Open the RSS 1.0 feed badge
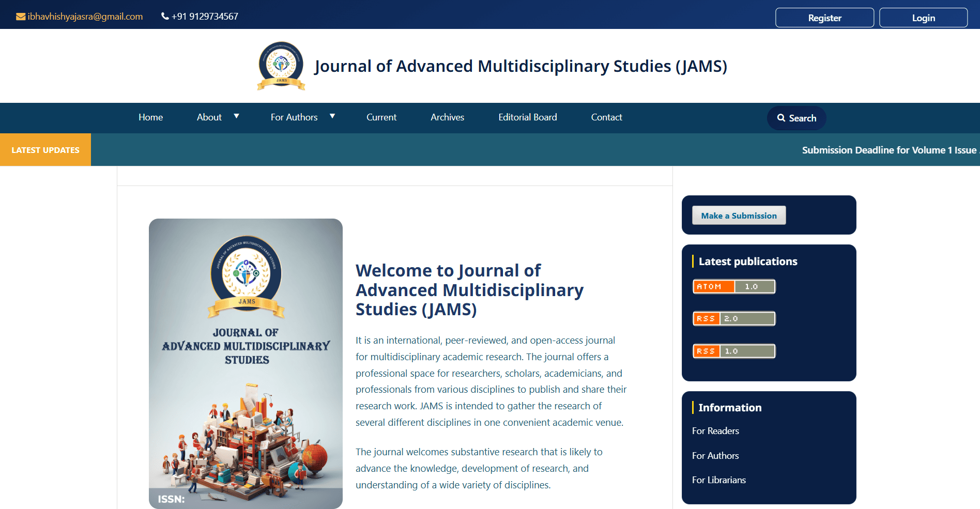This screenshot has width=980, height=509. [734, 351]
